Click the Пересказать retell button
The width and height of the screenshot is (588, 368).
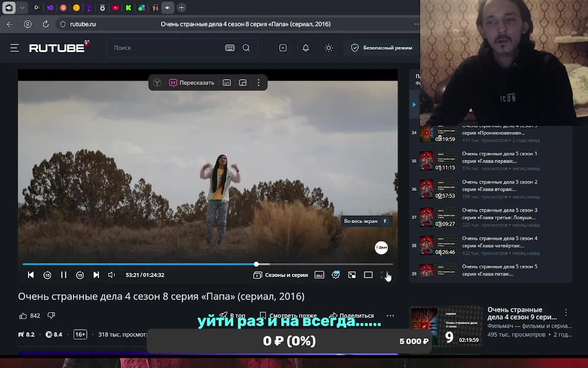pos(191,83)
